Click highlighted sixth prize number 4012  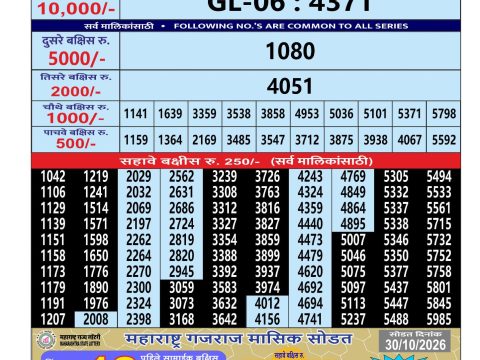pyautogui.click(x=267, y=303)
